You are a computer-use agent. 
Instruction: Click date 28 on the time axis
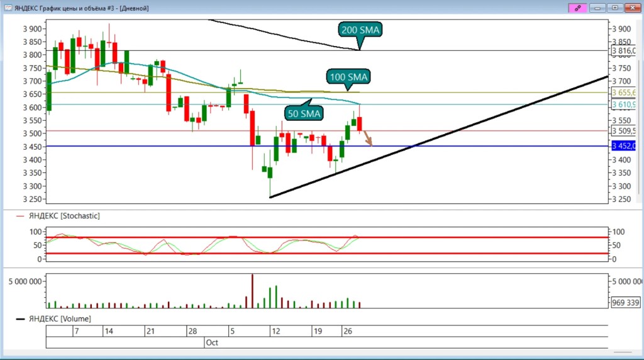(x=192, y=331)
